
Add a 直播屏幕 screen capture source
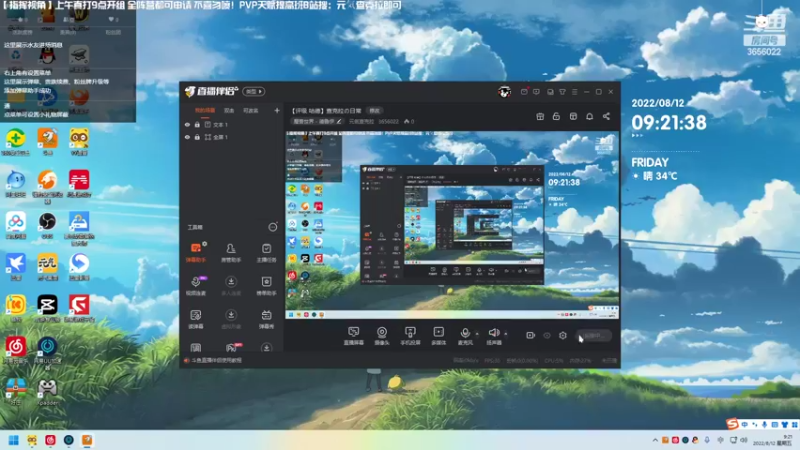pyautogui.click(x=354, y=336)
